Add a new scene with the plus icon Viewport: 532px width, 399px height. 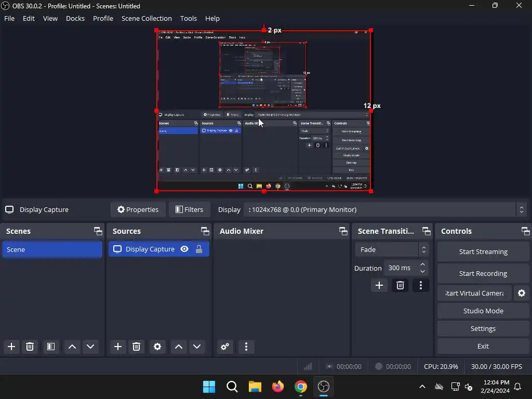[11, 347]
